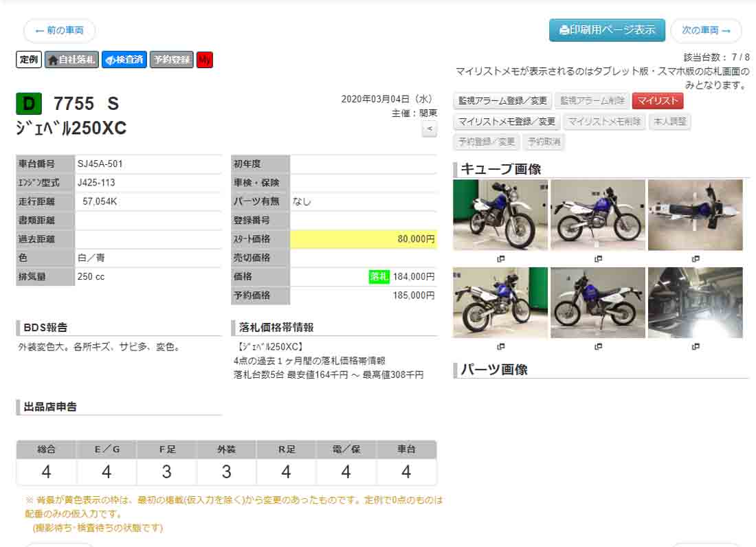Click the BDS report text 外装変色大
Viewport: 756px width, 547px height.
point(43,347)
